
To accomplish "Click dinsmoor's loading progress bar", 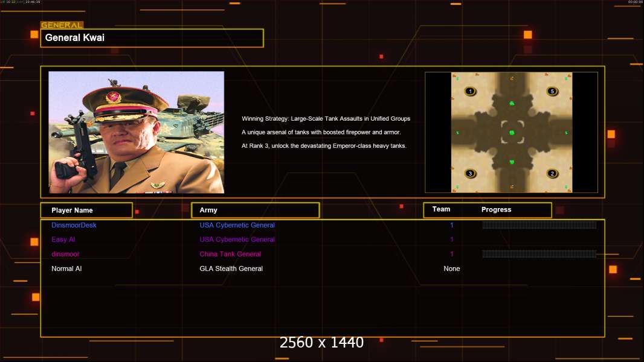I will (x=539, y=254).
